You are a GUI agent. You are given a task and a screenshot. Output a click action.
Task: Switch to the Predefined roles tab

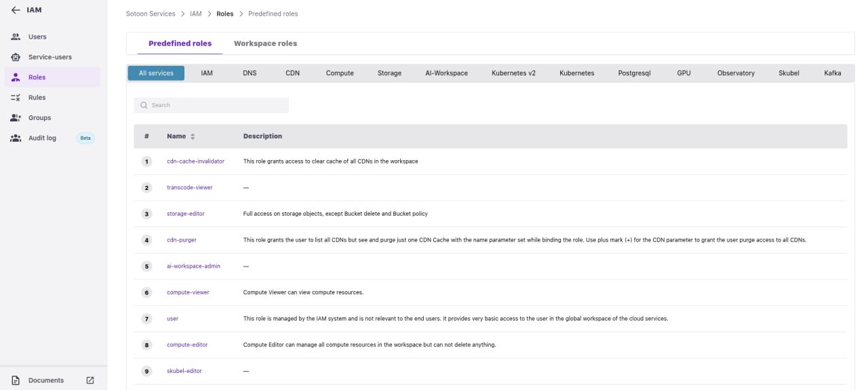[x=180, y=43]
